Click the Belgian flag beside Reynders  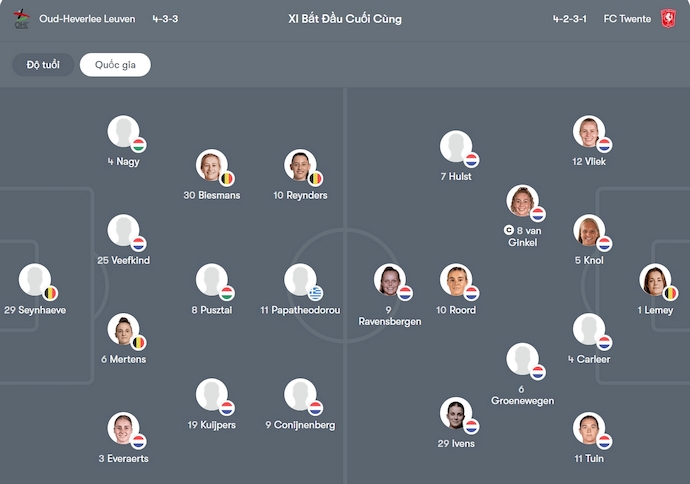316,179
